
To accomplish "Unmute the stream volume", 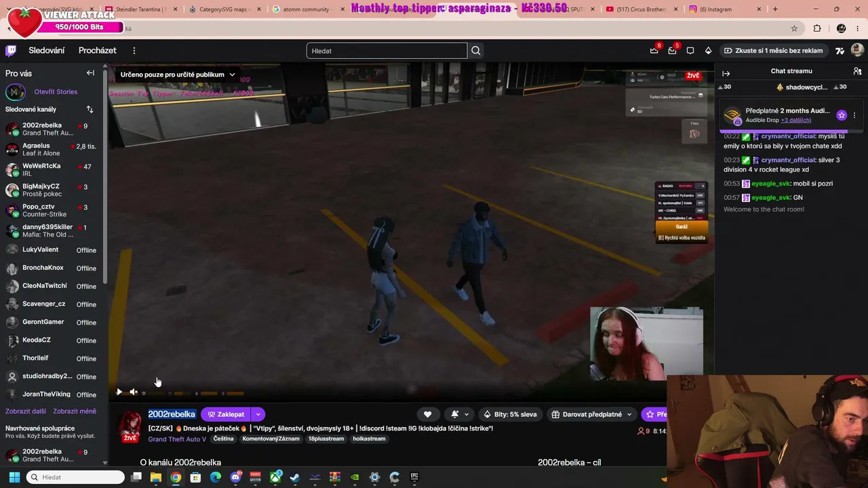I will 134,392.
